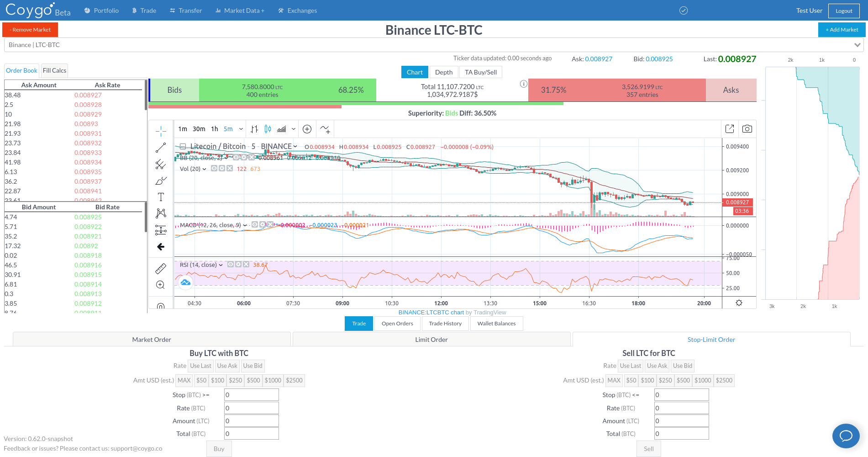This screenshot has height=457, width=868.
Task: Click the Logout button
Action: [844, 11]
